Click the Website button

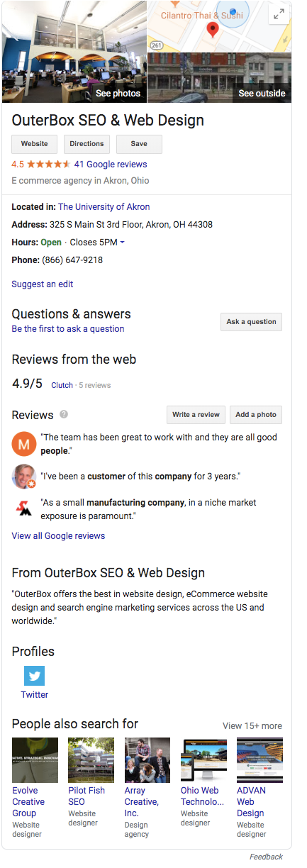[35, 144]
